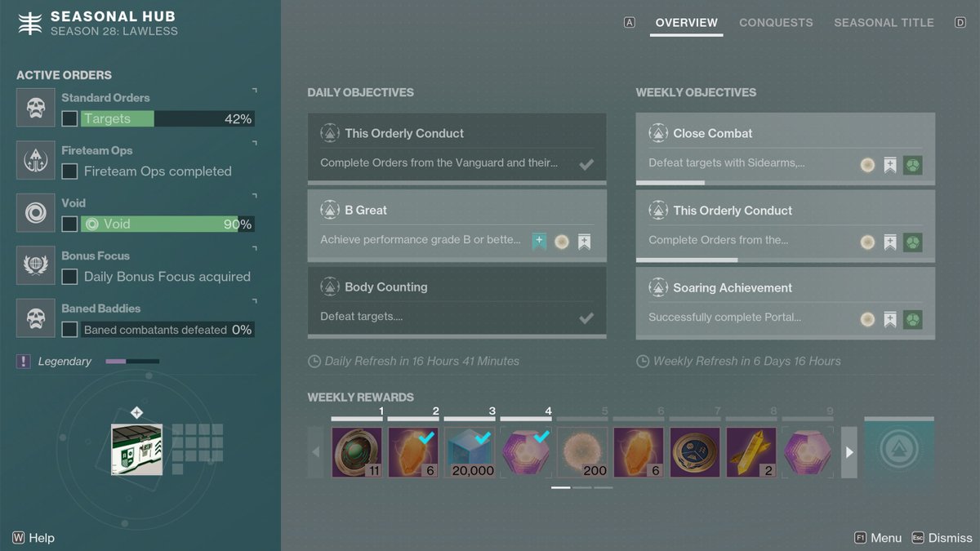Viewport: 980px width, 551px height.
Task: Click This Orderly Conduct weekly green reward icon
Action: pyautogui.click(x=913, y=242)
